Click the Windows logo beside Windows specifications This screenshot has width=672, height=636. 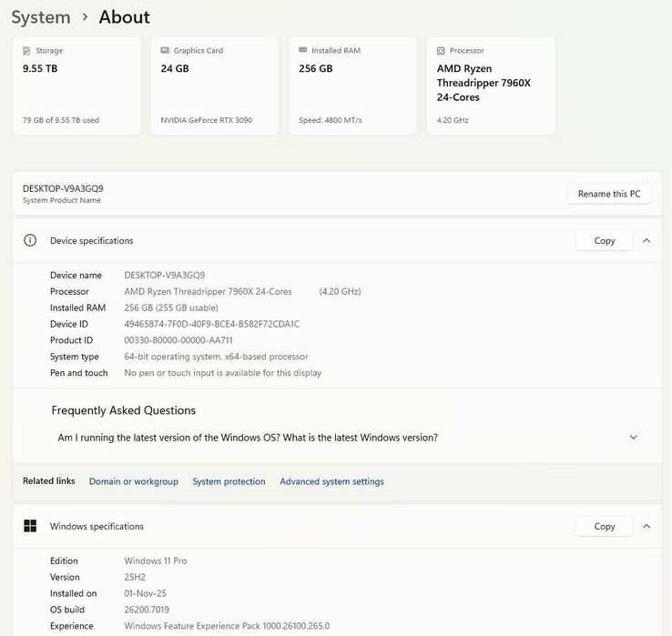pyautogui.click(x=30, y=526)
